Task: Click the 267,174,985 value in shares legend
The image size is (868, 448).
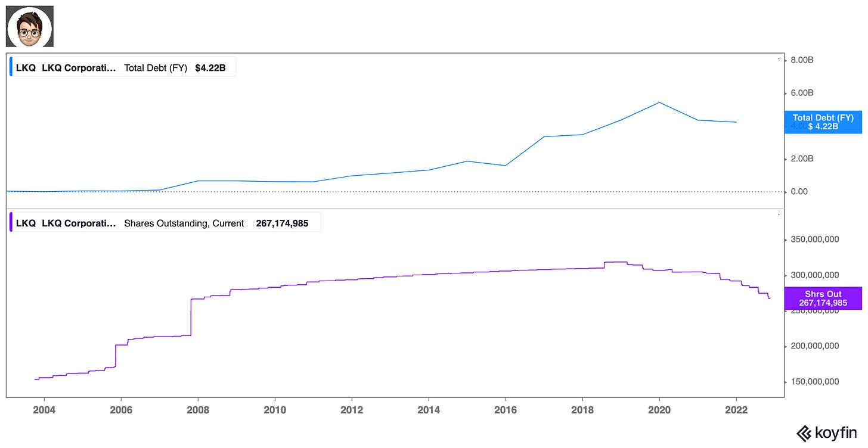Action: click(x=282, y=223)
